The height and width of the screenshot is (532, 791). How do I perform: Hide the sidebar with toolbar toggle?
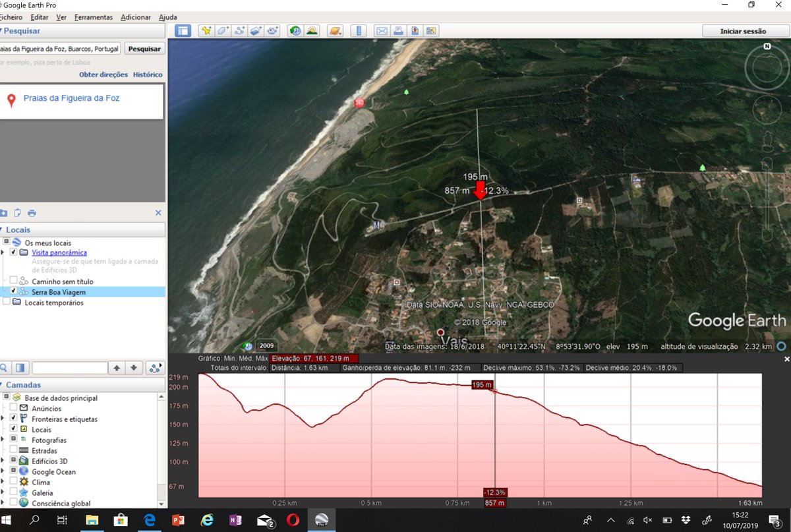click(x=183, y=30)
